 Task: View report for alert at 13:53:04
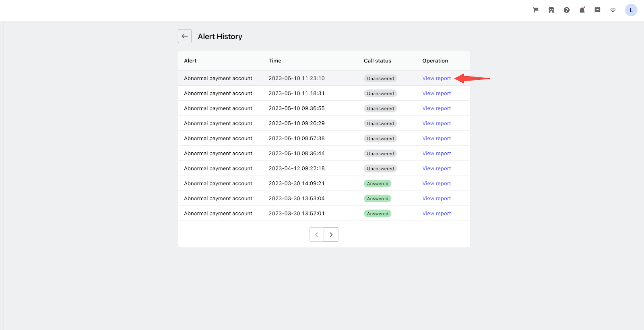(437, 199)
